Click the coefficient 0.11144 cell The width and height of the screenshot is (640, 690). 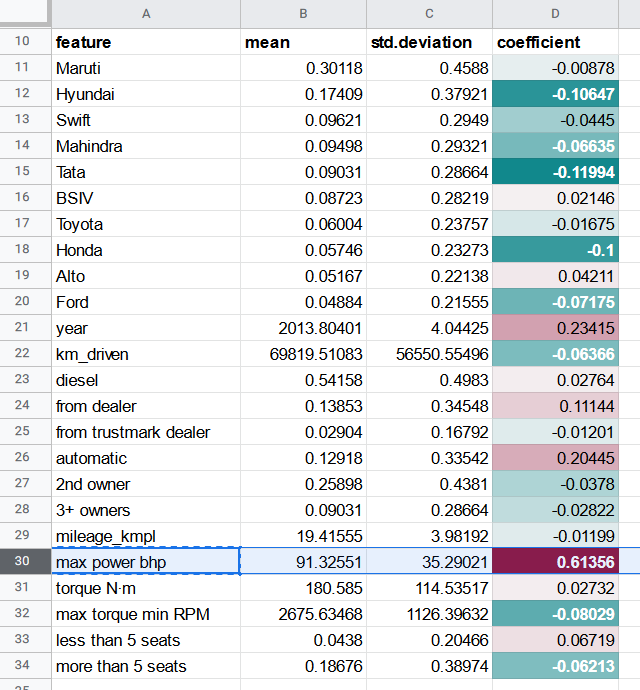[555, 406]
